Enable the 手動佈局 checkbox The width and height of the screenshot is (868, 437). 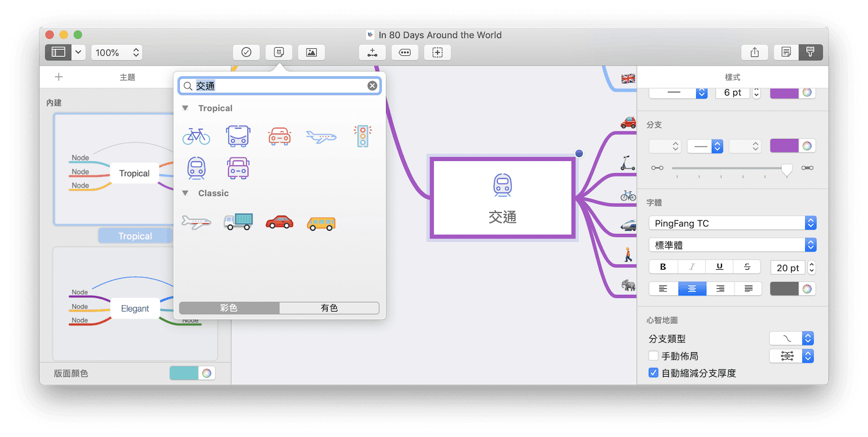pyautogui.click(x=654, y=356)
